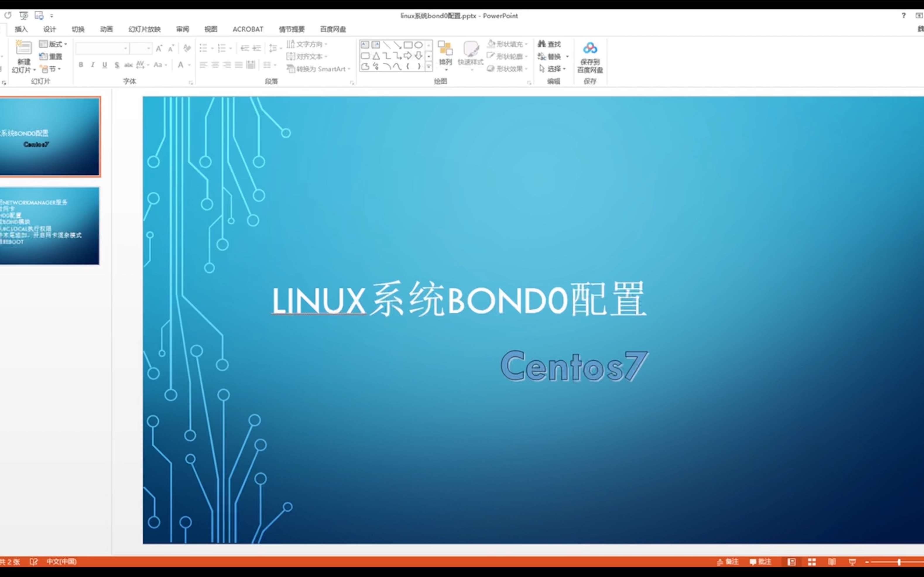Open the Slide Show (幻灯片放映) tab
Screen dimensions: 924x577
(x=145, y=29)
